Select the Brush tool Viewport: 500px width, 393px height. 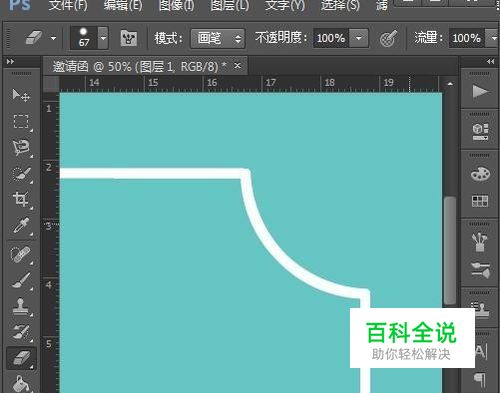[21, 280]
